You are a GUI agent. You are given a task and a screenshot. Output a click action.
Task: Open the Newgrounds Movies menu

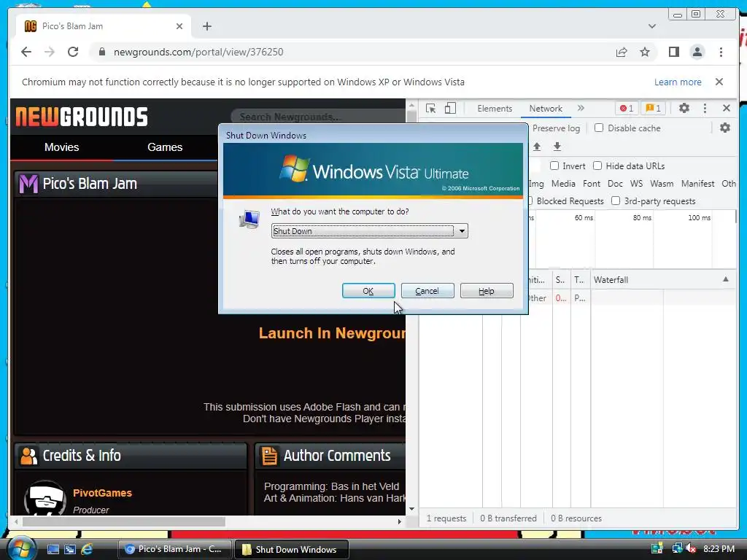pyautogui.click(x=62, y=147)
